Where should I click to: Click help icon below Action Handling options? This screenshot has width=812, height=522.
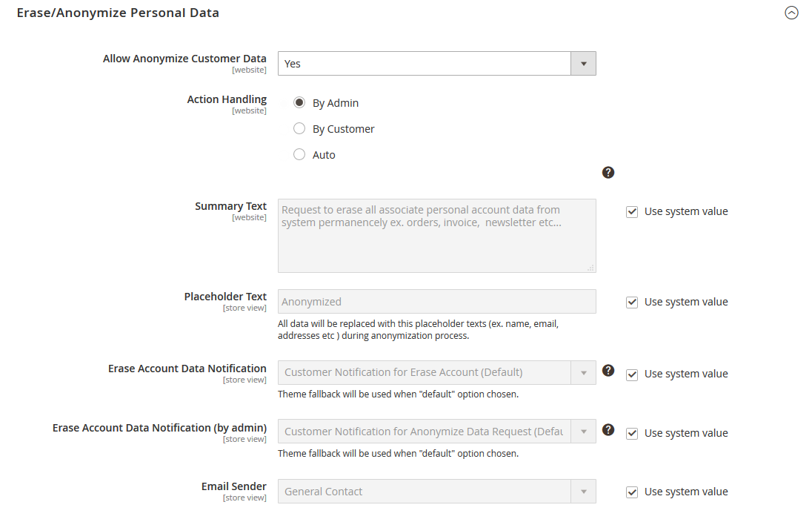[x=608, y=173]
